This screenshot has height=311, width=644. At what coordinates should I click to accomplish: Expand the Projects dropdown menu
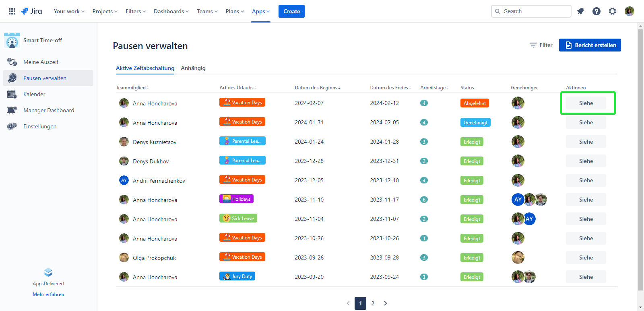pyautogui.click(x=105, y=11)
